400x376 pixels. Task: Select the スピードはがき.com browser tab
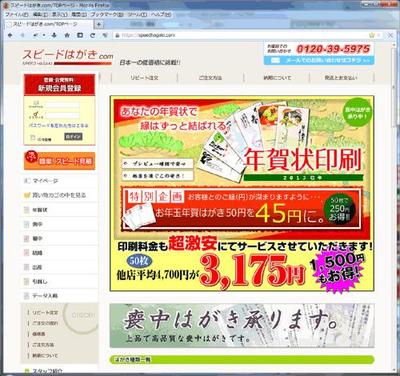pyautogui.click(x=48, y=24)
